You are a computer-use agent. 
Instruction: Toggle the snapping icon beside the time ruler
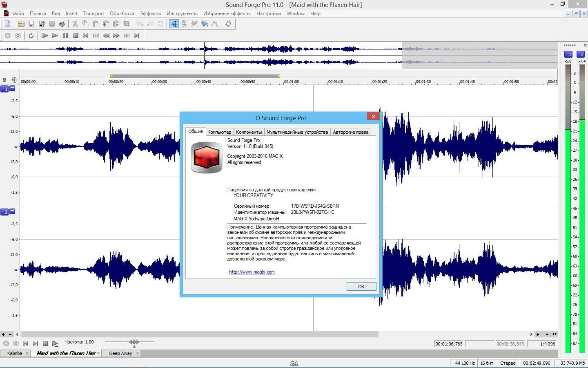[14, 80]
